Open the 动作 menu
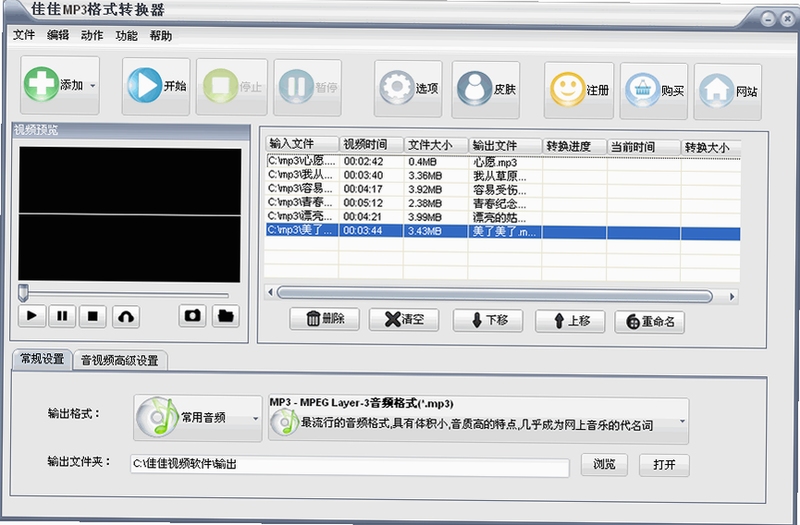Viewport: 800px width, 525px height. pos(92,35)
